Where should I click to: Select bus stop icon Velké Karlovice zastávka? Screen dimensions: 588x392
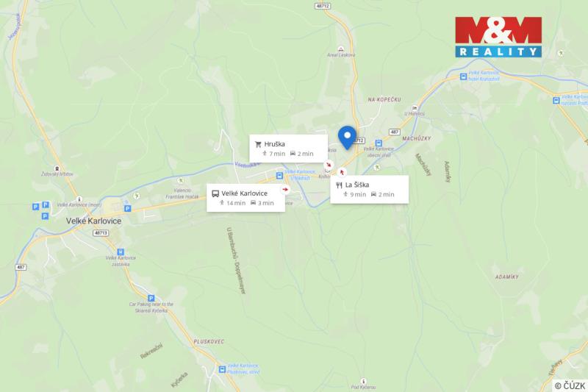coord(121,252)
